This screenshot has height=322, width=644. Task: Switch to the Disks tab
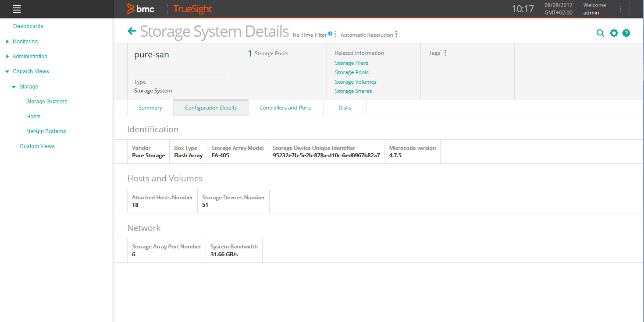tap(345, 108)
